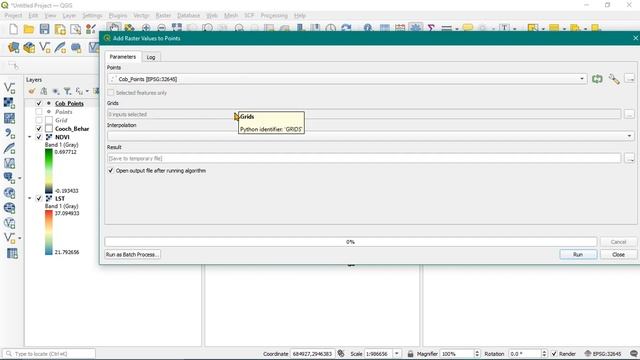The height and width of the screenshot is (360, 640).
Task: Click the Refresh map icon
Action: click(x=346, y=28)
